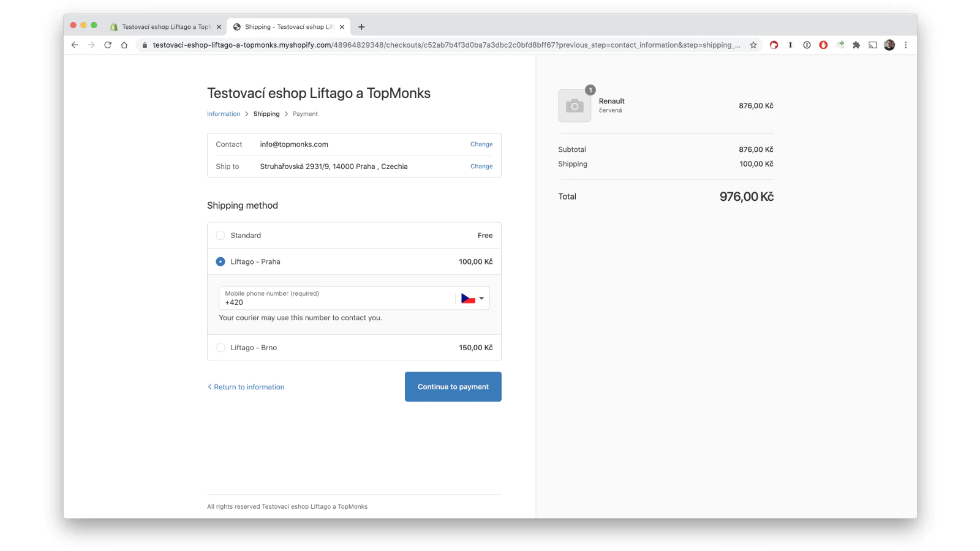Open the 1Password extension icon

807,45
